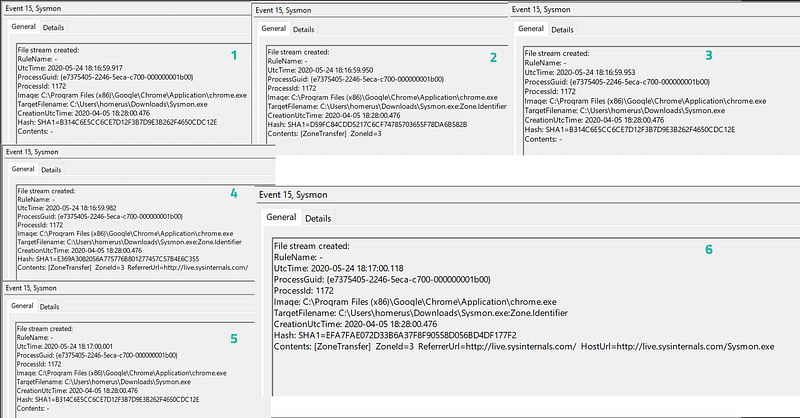Click TargetFilename line in the 18:16:59.950 event
The width and height of the screenshot is (800, 418).
point(387,107)
